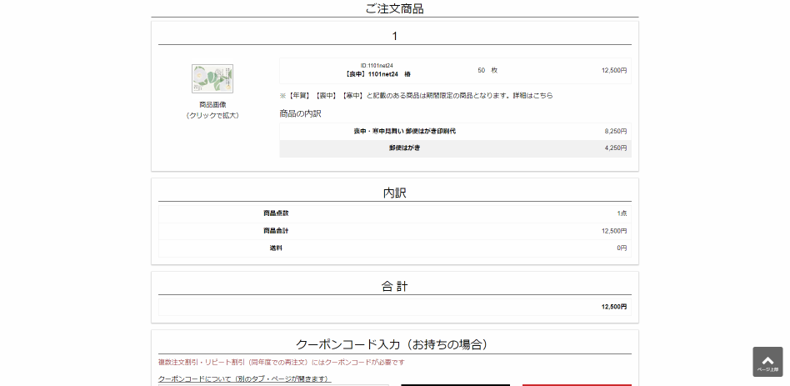This screenshot has width=790, height=386.
Task: Click the 商品画像 label under thumbnail
Action: click(x=213, y=105)
